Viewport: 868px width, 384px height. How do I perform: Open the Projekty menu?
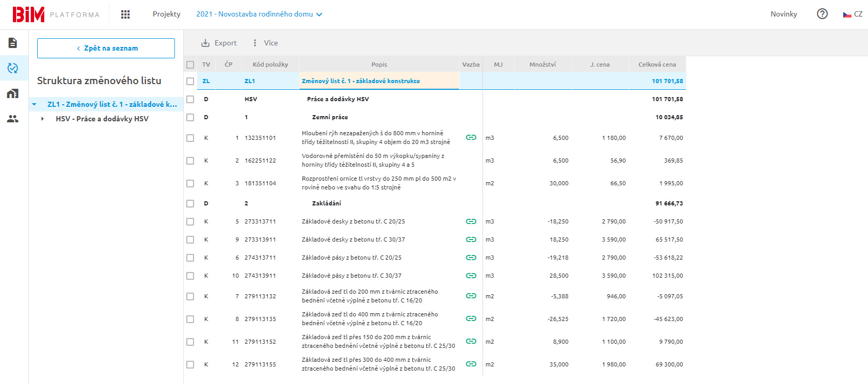click(x=166, y=14)
